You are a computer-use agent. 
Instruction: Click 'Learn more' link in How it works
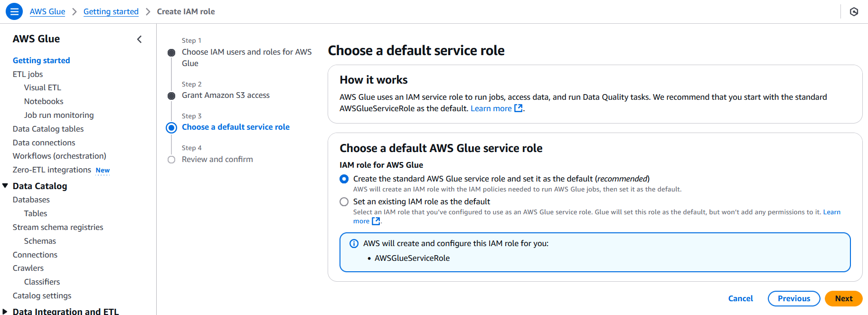coord(491,108)
